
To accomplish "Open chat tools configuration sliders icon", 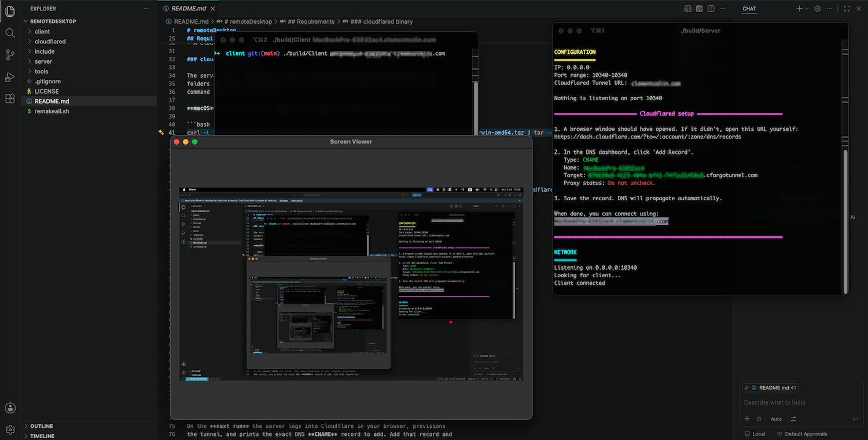I will 793,419.
